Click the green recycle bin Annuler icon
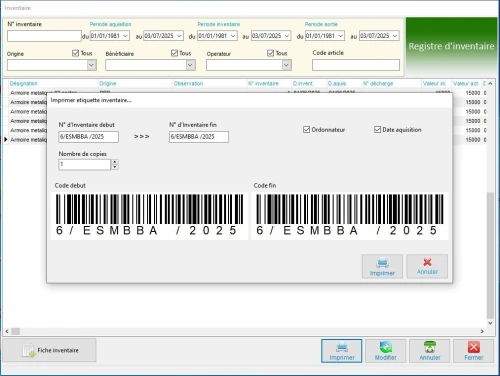 430,347
